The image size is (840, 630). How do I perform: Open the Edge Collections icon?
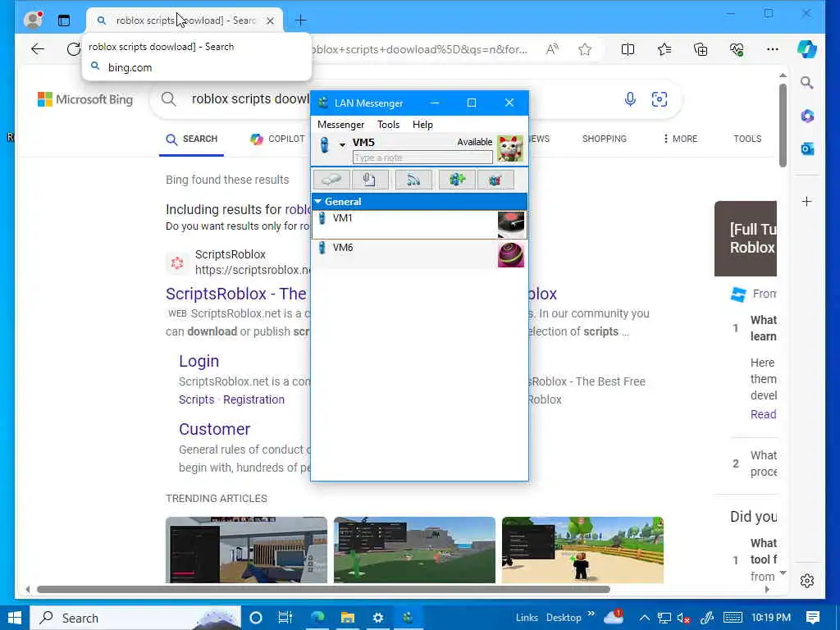[701, 49]
